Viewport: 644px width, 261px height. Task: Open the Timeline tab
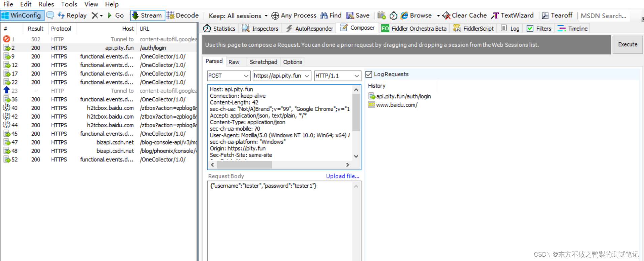coord(573,29)
